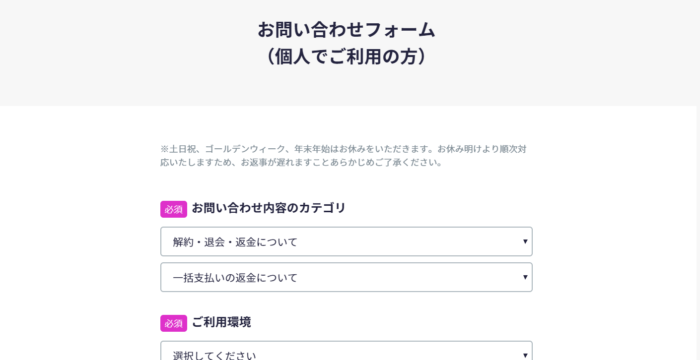Click the お問い合わせフォーム page heading
700x360 pixels.
346,30
